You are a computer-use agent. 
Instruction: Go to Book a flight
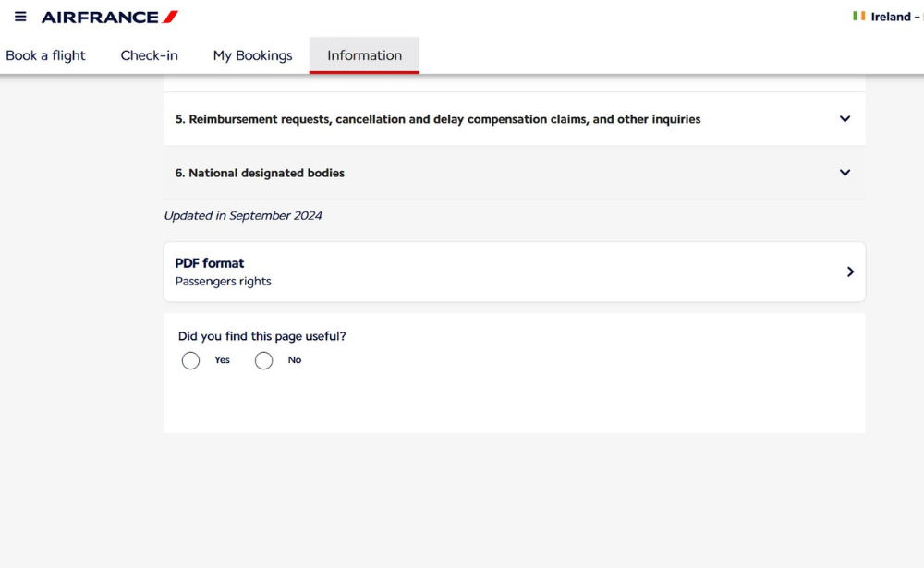pos(45,55)
